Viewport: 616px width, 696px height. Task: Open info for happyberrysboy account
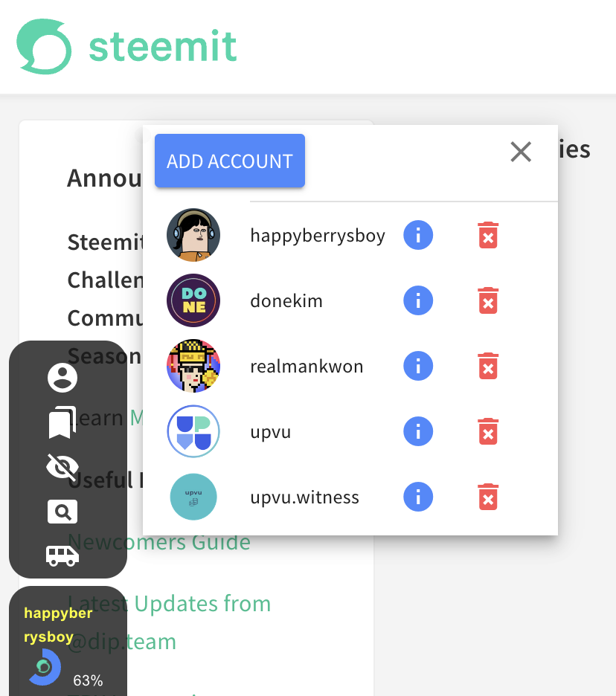pyautogui.click(x=418, y=235)
